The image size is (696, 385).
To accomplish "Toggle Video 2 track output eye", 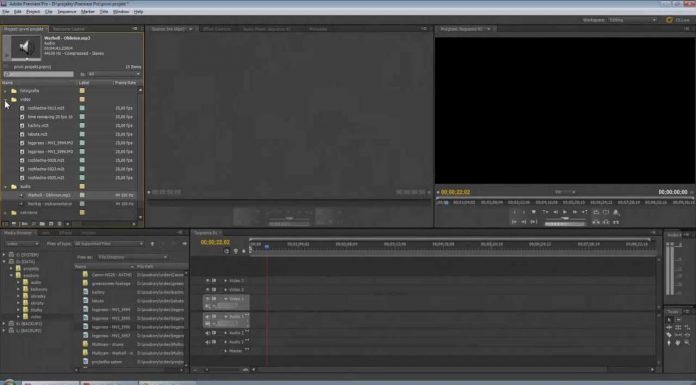I will (208, 290).
